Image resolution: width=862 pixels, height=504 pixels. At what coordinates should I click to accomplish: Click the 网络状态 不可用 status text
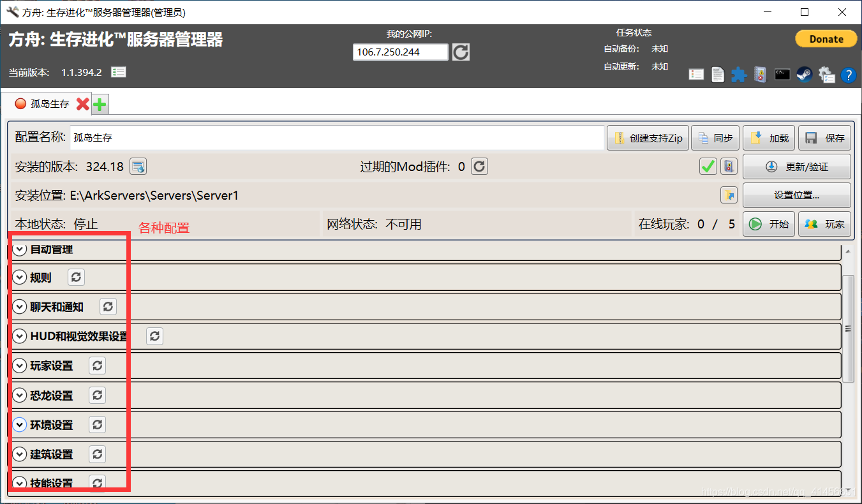point(374,224)
